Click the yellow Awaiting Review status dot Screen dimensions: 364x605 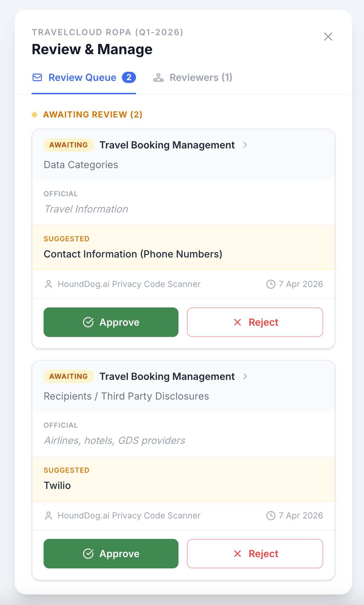pos(34,115)
